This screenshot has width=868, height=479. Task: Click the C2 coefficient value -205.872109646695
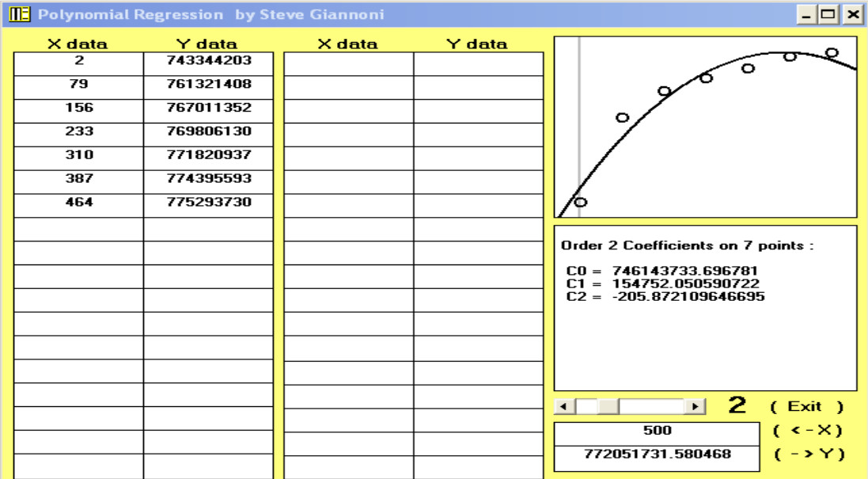pyautogui.click(x=688, y=296)
